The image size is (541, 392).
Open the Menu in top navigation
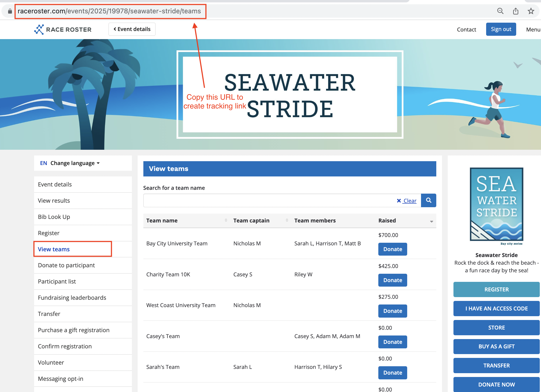tap(533, 30)
